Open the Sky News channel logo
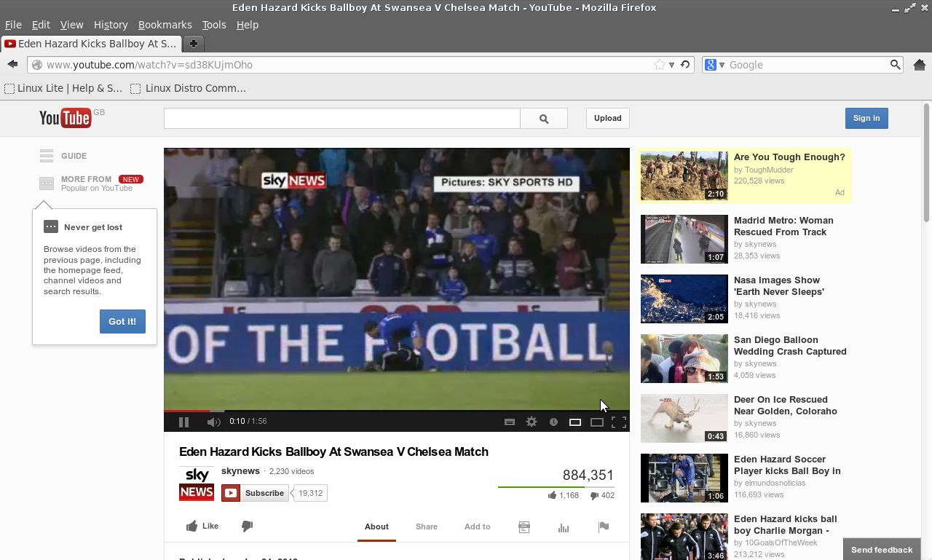The width and height of the screenshot is (932, 560). point(197,484)
